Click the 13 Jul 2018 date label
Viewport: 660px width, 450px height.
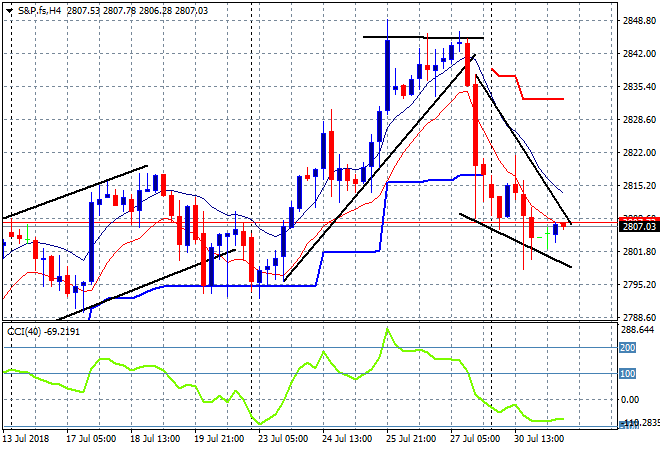pos(26,439)
